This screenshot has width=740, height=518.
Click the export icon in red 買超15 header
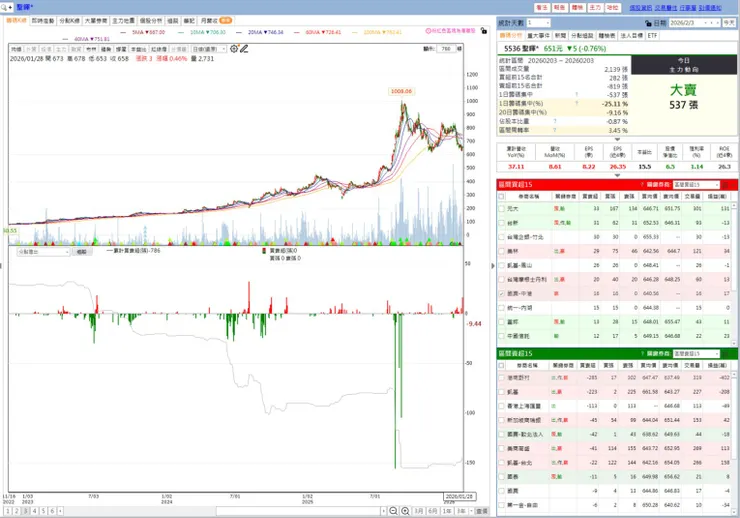[726, 184]
